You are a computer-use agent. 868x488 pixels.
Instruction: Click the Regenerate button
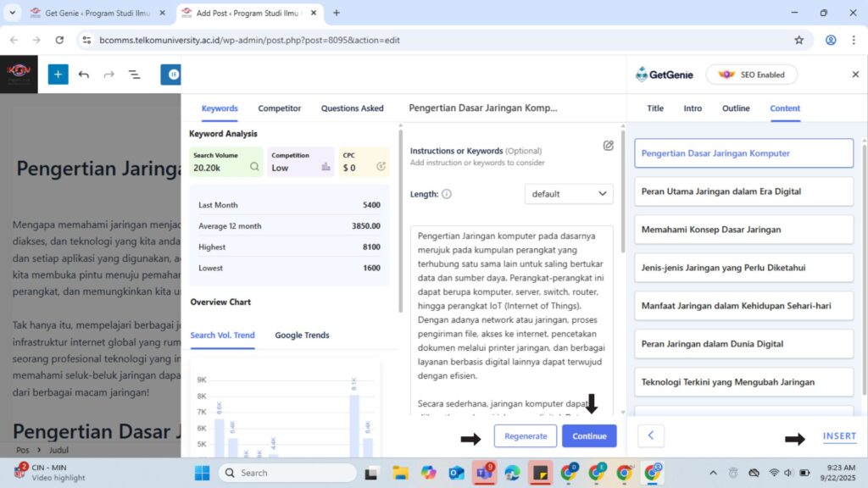(526, 436)
